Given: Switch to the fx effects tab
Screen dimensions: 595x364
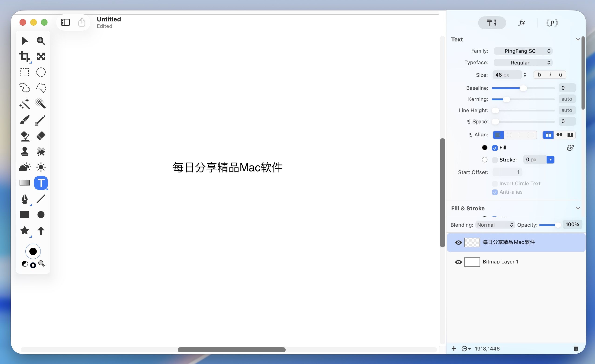Looking at the screenshot, I should click(522, 23).
